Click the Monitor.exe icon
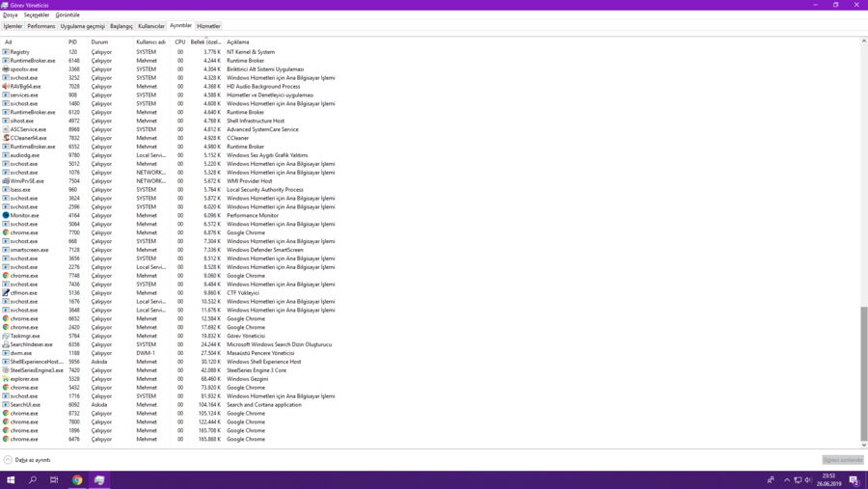Image resolution: width=868 pixels, height=489 pixels. pyautogui.click(x=6, y=215)
